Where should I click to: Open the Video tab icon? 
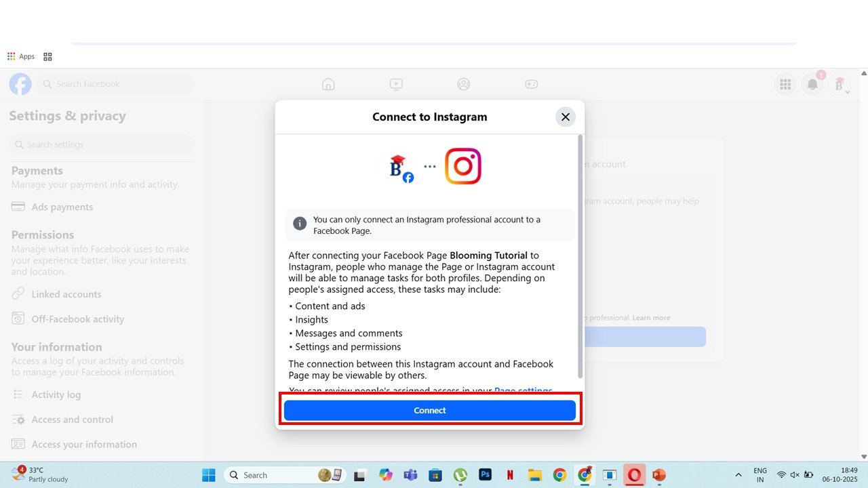tap(396, 84)
